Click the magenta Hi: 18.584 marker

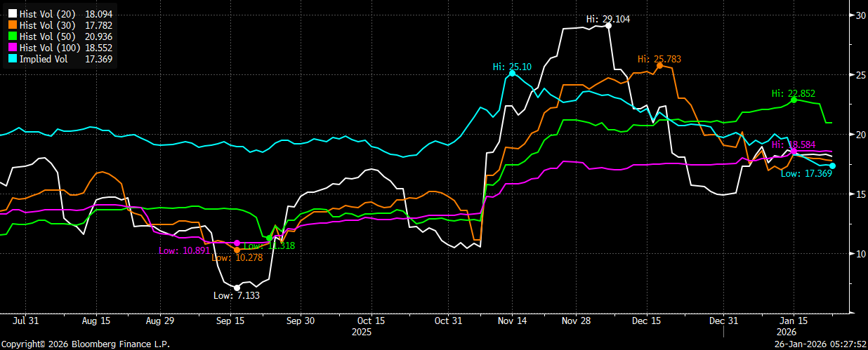tap(794, 151)
